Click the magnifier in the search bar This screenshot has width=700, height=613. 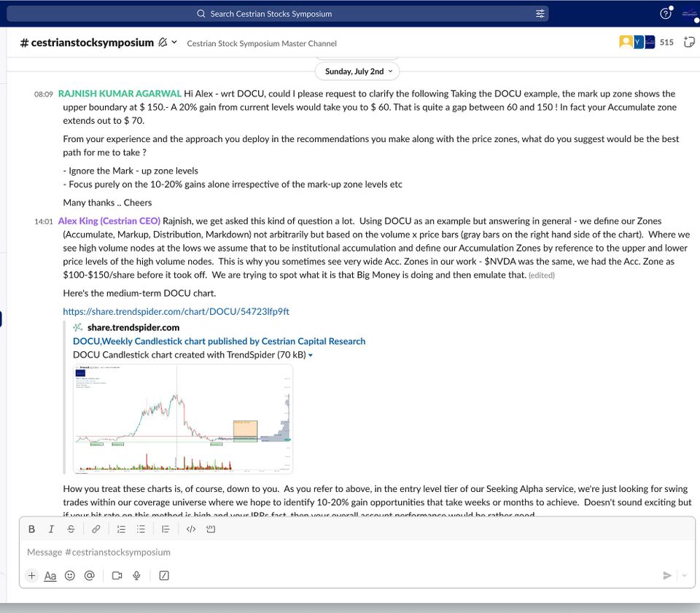(201, 14)
